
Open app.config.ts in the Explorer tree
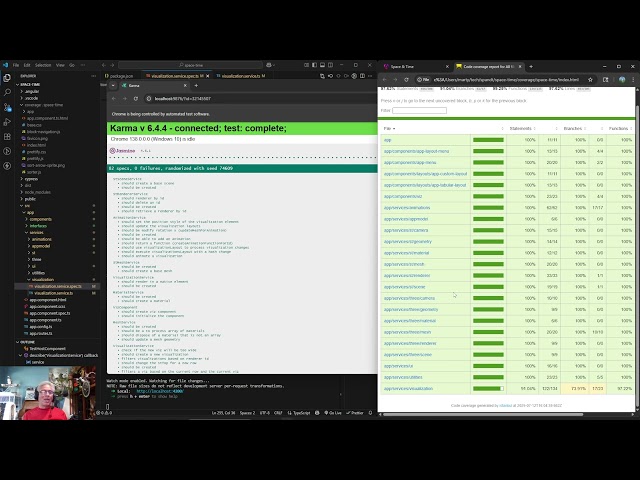[x=41, y=327]
